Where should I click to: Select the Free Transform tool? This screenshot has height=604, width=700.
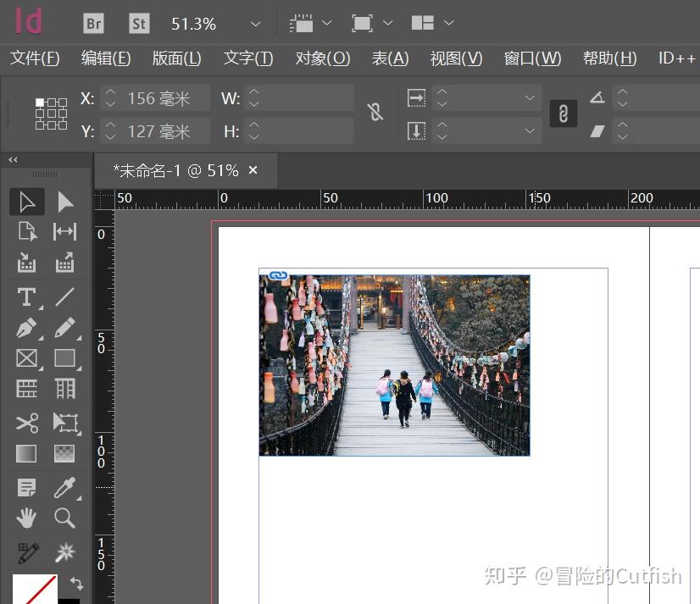(65, 423)
